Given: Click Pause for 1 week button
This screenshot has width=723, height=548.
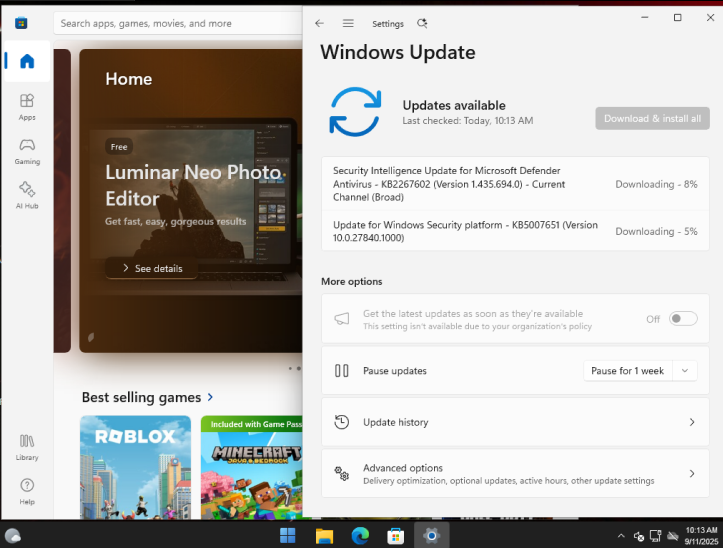Looking at the screenshot, I should tap(628, 370).
